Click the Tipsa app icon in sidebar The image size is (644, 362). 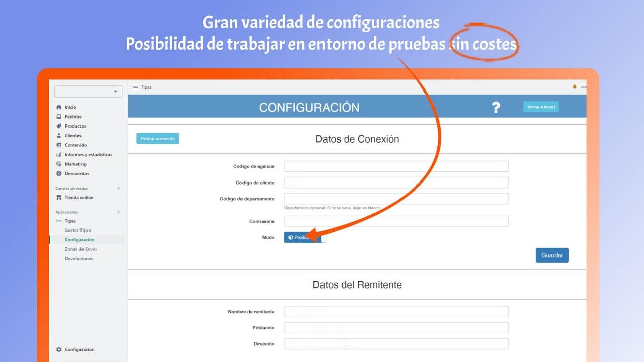click(x=59, y=221)
